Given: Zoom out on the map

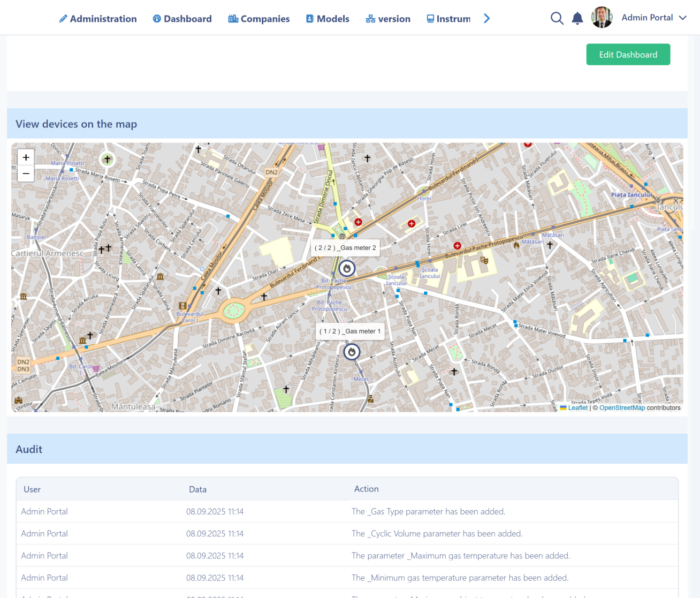Looking at the screenshot, I should coord(26,173).
